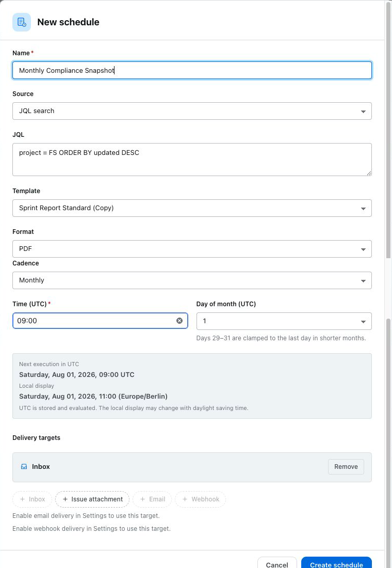
Task: Add Issue attachment delivery target
Action: tap(92, 499)
